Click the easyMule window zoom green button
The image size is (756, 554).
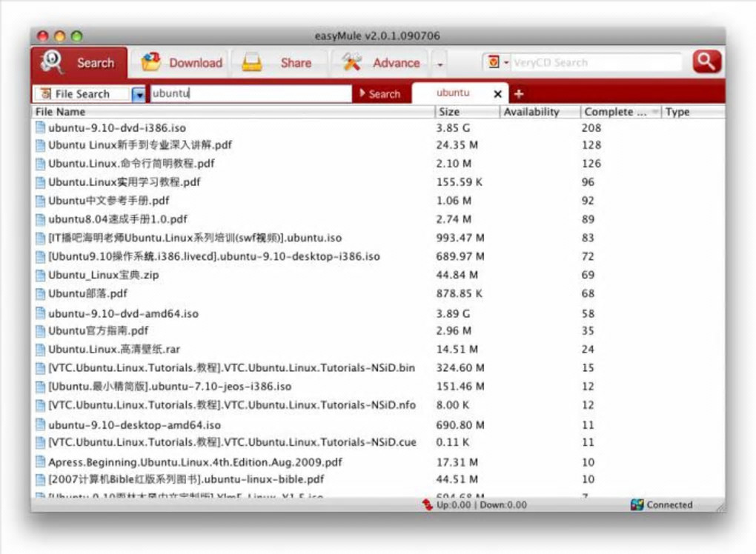pyautogui.click(x=77, y=36)
